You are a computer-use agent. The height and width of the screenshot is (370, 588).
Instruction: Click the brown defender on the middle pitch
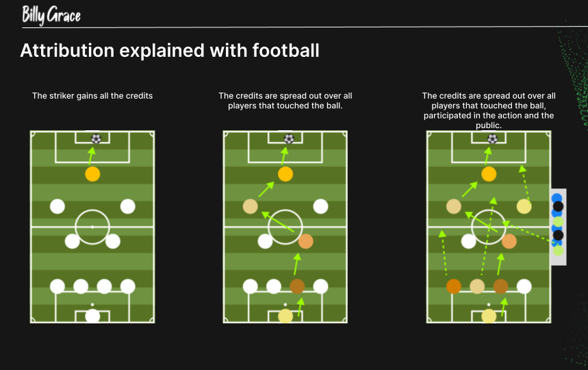[297, 286]
